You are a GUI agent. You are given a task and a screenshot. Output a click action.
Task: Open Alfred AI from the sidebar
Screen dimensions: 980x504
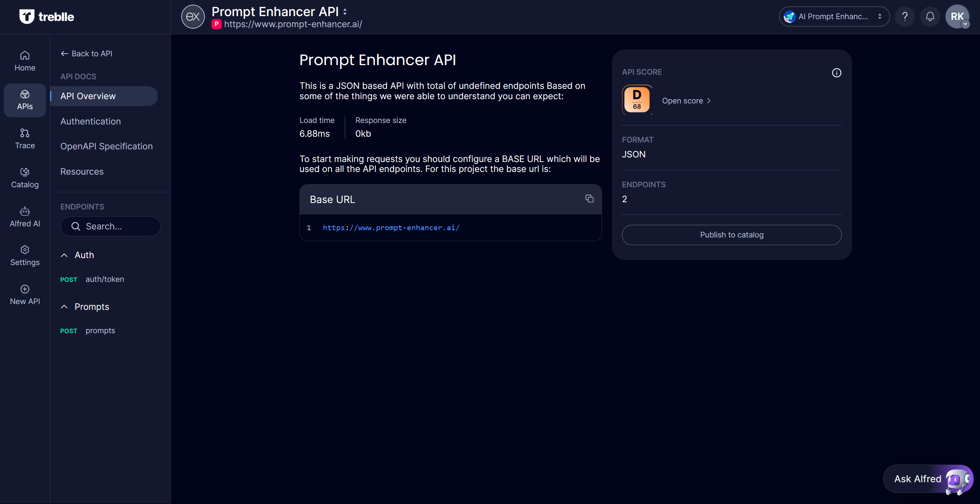(x=25, y=217)
